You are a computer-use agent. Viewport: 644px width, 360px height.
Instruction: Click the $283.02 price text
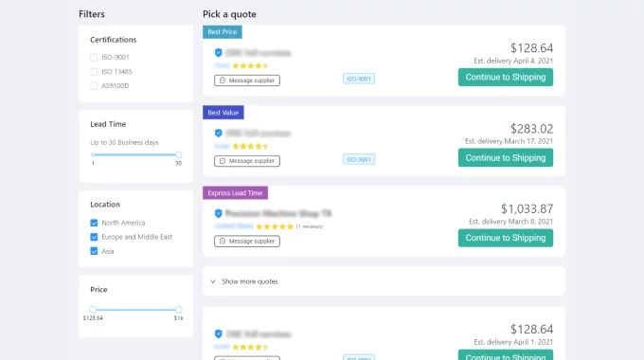532,129
